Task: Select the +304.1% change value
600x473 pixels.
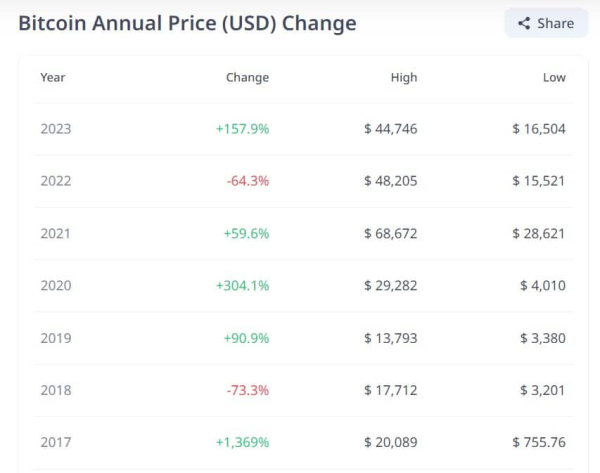Action: [x=242, y=286]
